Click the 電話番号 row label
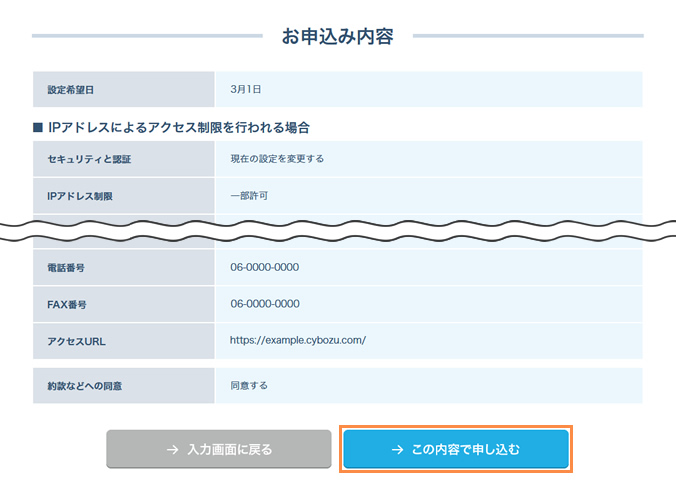Image resolution: width=676 pixels, height=500 pixels. [x=68, y=267]
